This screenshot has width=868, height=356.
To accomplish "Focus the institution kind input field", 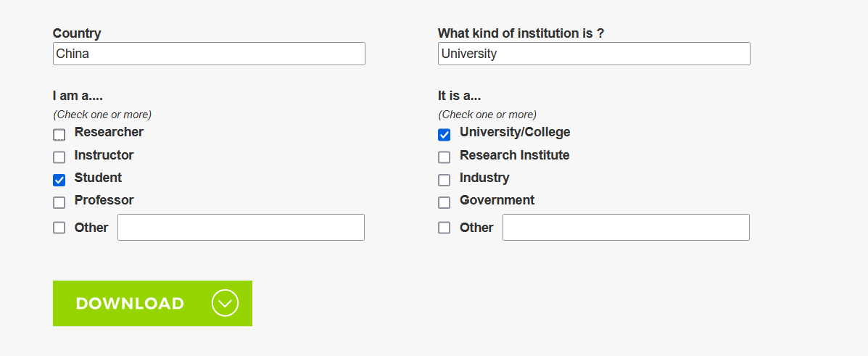I will [x=594, y=54].
